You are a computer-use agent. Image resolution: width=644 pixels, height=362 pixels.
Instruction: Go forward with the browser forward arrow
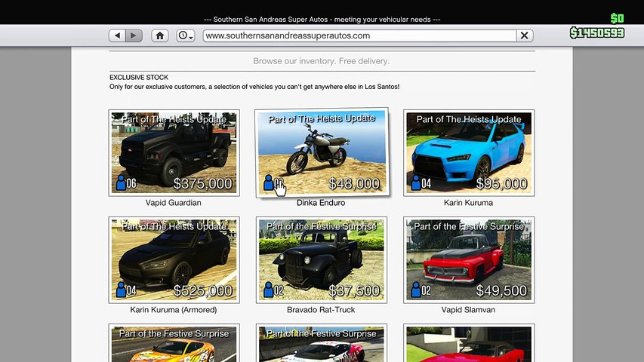pyautogui.click(x=134, y=35)
